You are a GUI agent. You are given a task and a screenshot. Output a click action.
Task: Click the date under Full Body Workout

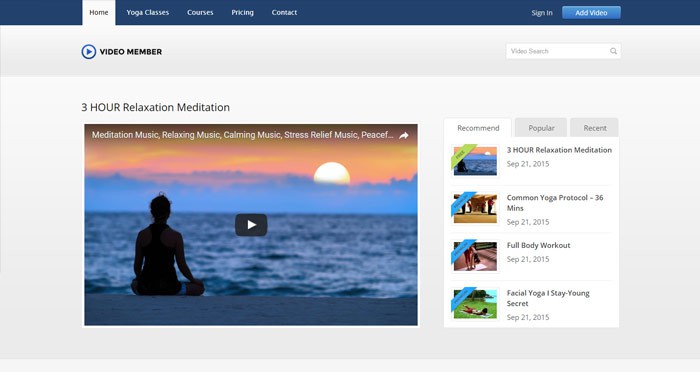click(x=528, y=259)
